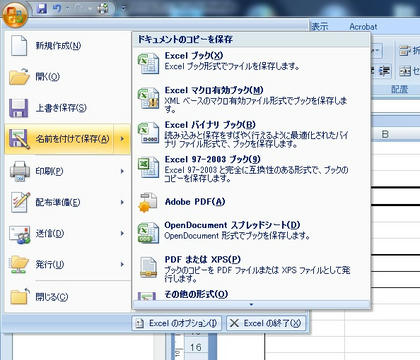420x360 pixels.
Task: Click the folder icon for 閉じる(C)
Action: pos(20,296)
